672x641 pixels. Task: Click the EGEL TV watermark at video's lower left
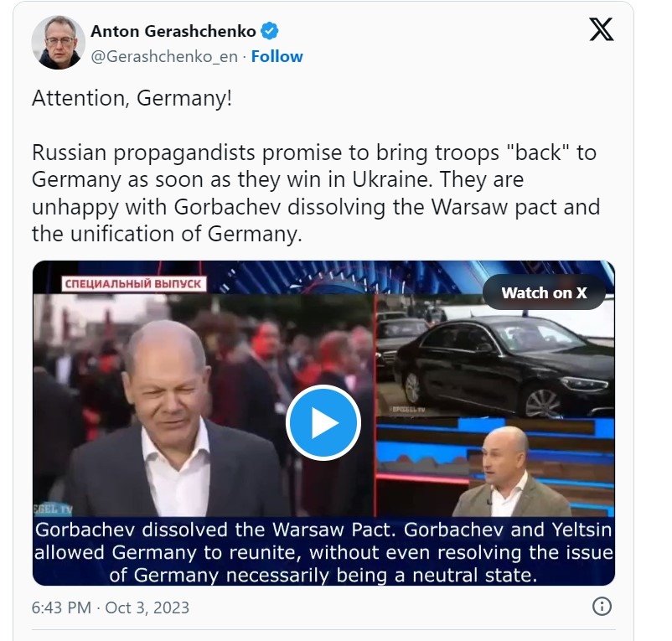53,509
